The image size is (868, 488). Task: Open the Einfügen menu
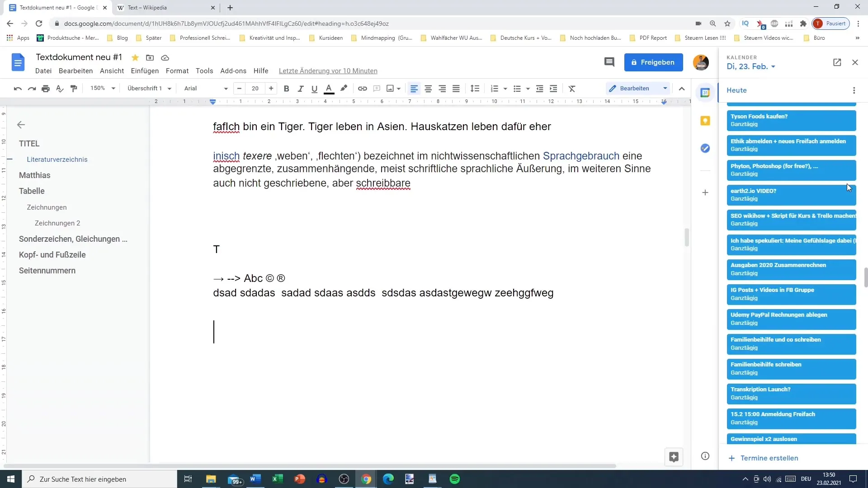(145, 71)
